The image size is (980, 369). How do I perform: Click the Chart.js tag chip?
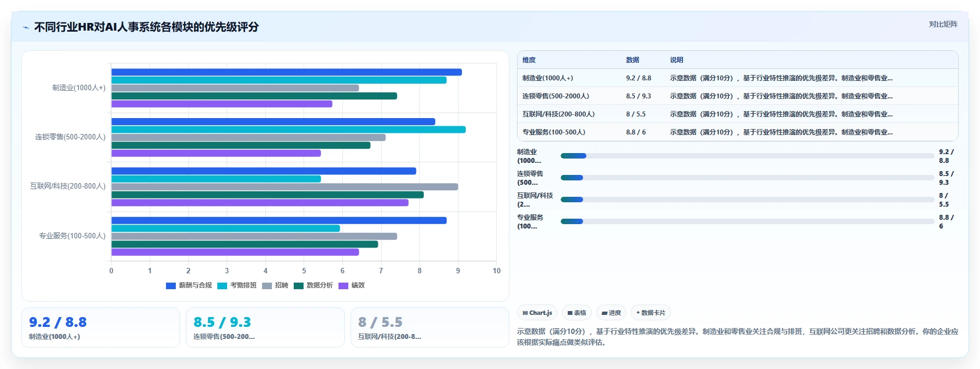(537, 313)
